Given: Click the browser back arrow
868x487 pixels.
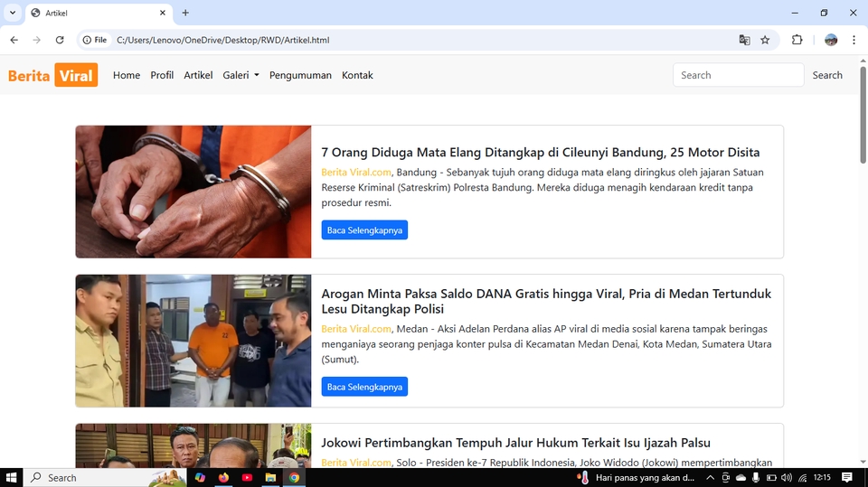Looking at the screenshot, I should pos(14,40).
